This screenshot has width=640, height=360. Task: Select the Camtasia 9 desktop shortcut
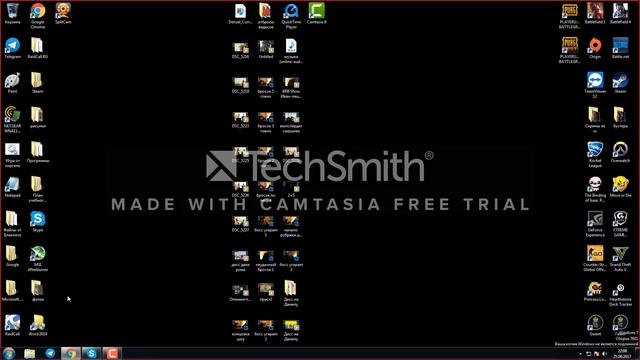[316, 13]
